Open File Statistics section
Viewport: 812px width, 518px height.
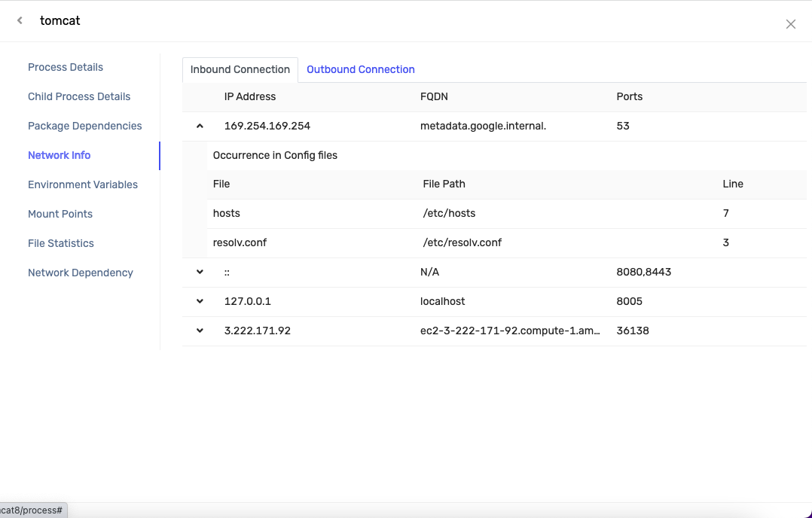coord(60,243)
